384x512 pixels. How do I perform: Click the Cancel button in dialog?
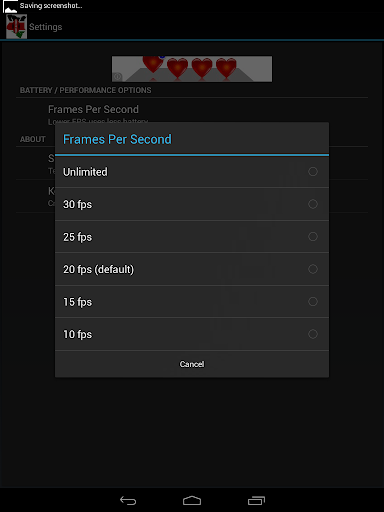[x=192, y=364]
